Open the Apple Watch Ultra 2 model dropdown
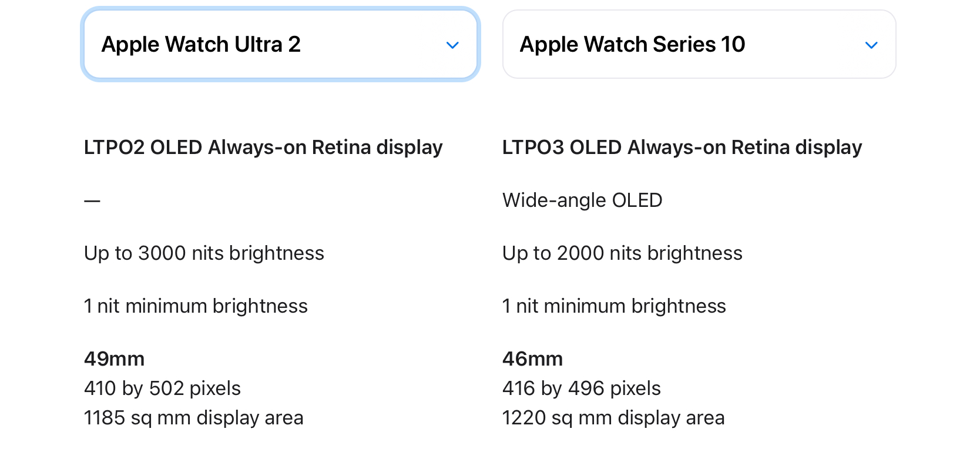Image resolution: width=980 pixels, height=452 pixels. coord(280,44)
